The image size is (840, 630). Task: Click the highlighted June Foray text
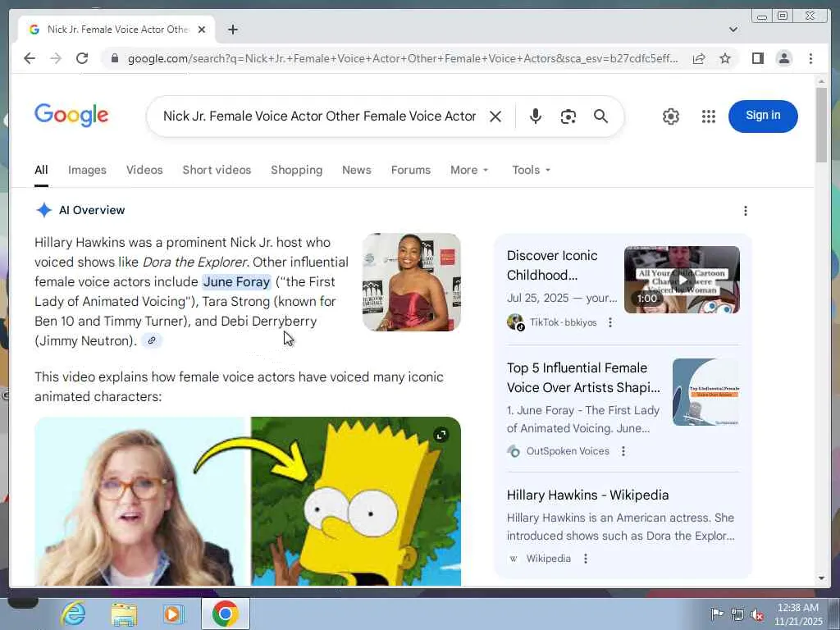pos(236,282)
